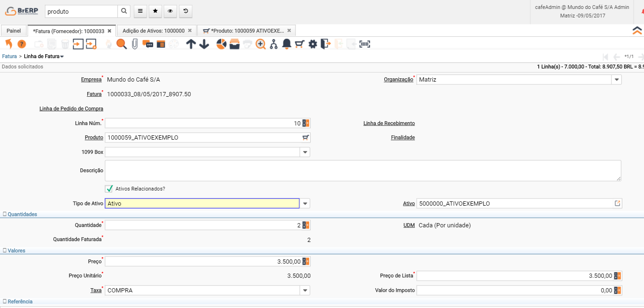Click the undo changes arrow icon
Screen dimensions: 644x308
click(x=8, y=44)
